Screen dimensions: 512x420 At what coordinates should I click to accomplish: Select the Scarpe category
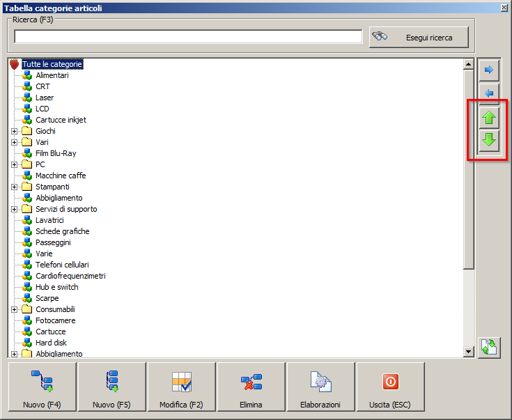(47, 298)
